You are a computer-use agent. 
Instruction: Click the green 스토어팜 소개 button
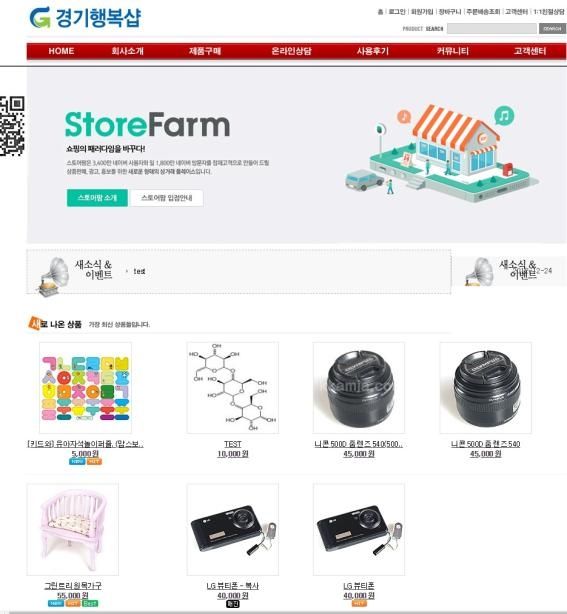97,198
